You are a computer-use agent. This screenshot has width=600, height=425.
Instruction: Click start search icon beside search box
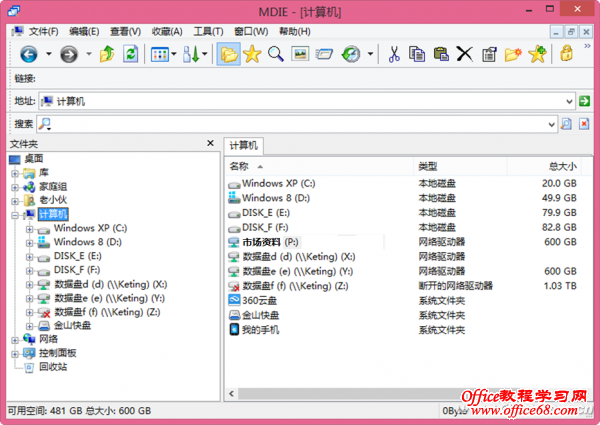tap(566, 124)
